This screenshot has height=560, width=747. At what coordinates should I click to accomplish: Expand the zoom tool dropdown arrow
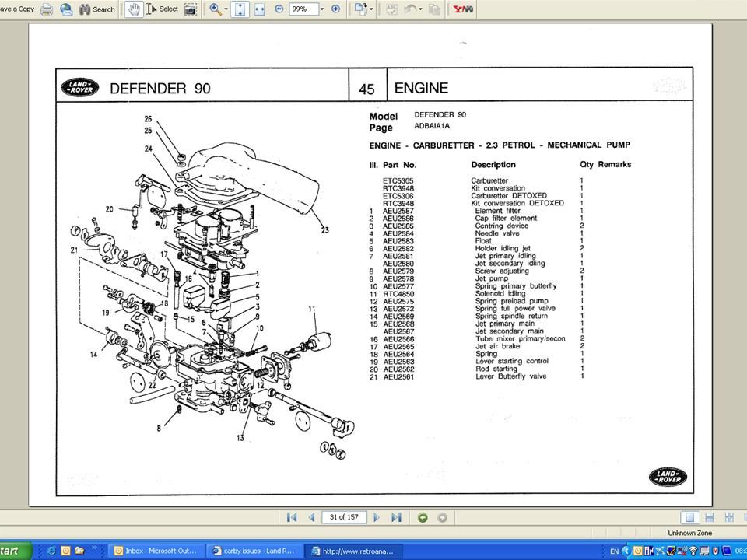[x=226, y=9]
